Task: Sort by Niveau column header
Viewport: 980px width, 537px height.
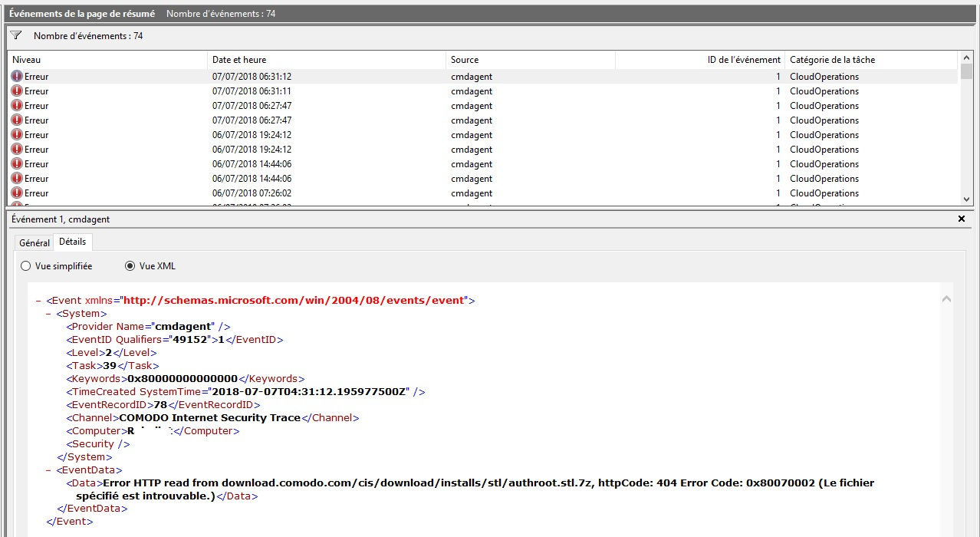Action: tap(107, 60)
